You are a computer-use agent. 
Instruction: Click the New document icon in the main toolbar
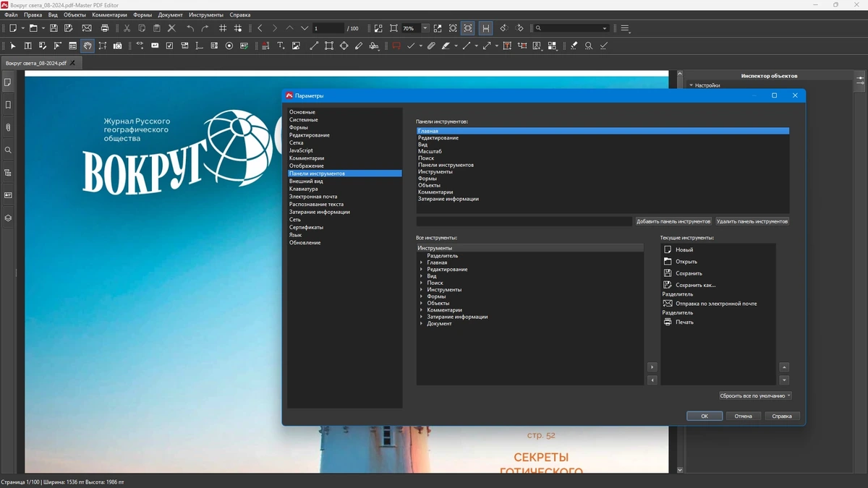pos(13,28)
